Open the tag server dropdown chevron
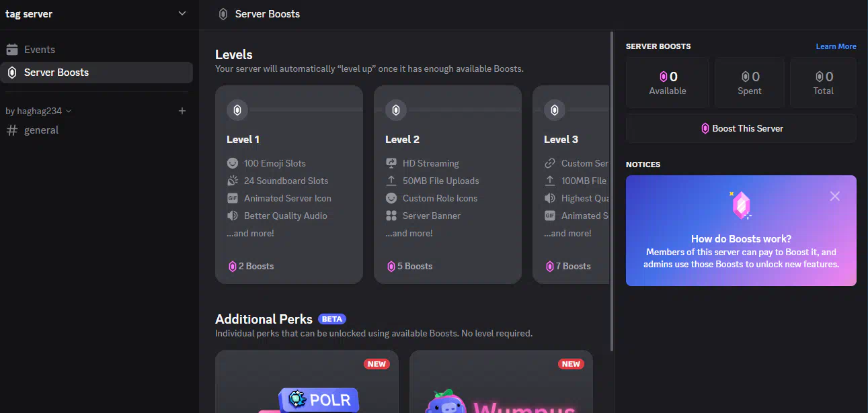Viewport: 868px width, 413px height. (182, 13)
